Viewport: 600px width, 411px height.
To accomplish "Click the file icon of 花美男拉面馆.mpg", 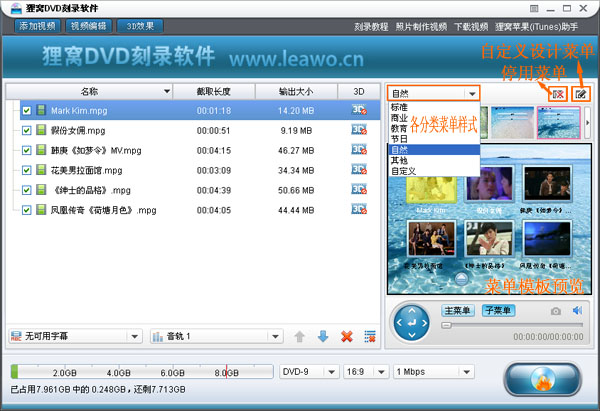I will [41, 170].
